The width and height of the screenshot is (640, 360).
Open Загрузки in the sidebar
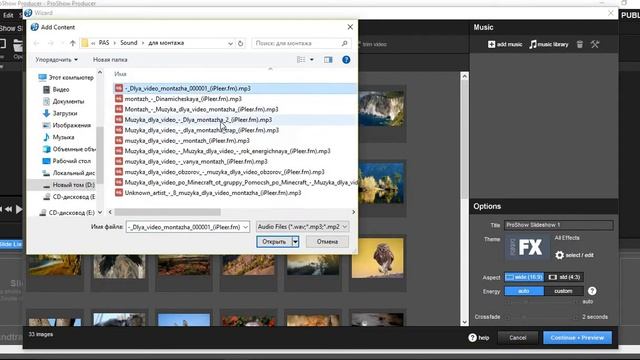point(64,113)
